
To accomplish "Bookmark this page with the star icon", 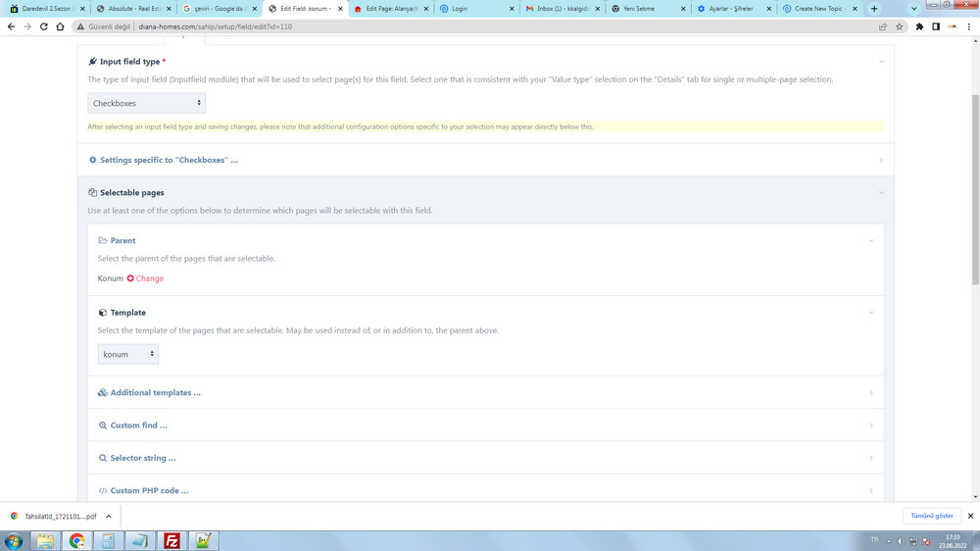I will pyautogui.click(x=899, y=26).
